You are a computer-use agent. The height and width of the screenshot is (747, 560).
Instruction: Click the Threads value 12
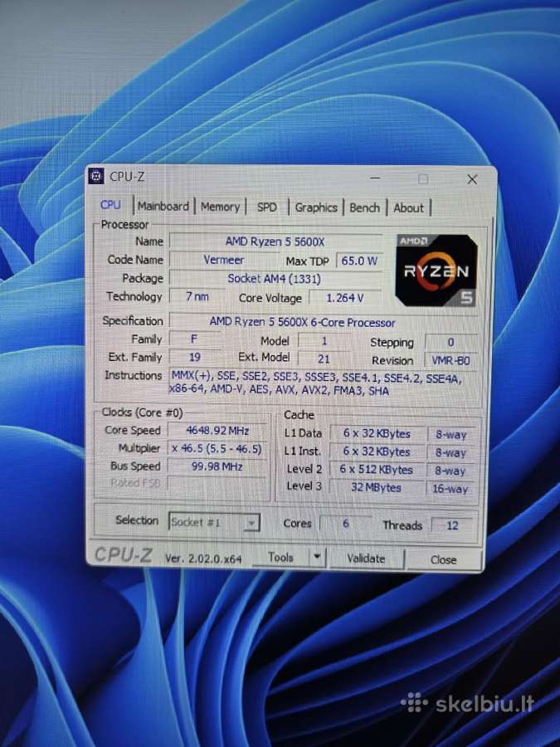pyautogui.click(x=452, y=525)
